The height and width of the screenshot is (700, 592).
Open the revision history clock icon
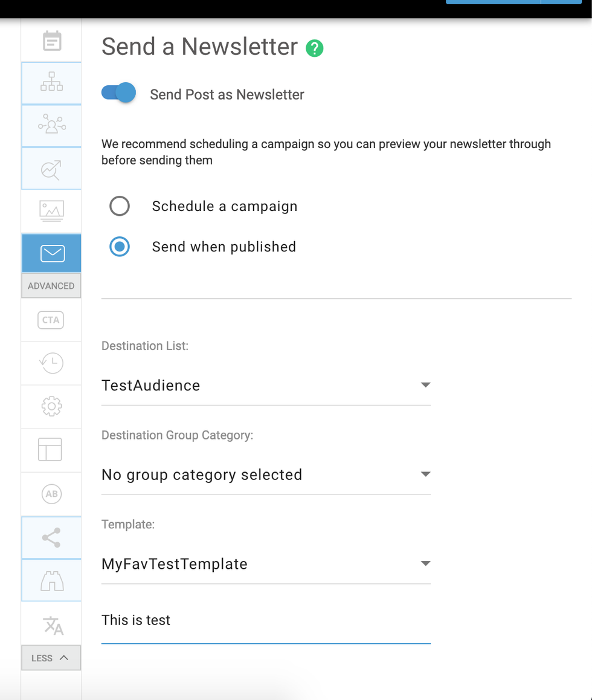tap(51, 363)
